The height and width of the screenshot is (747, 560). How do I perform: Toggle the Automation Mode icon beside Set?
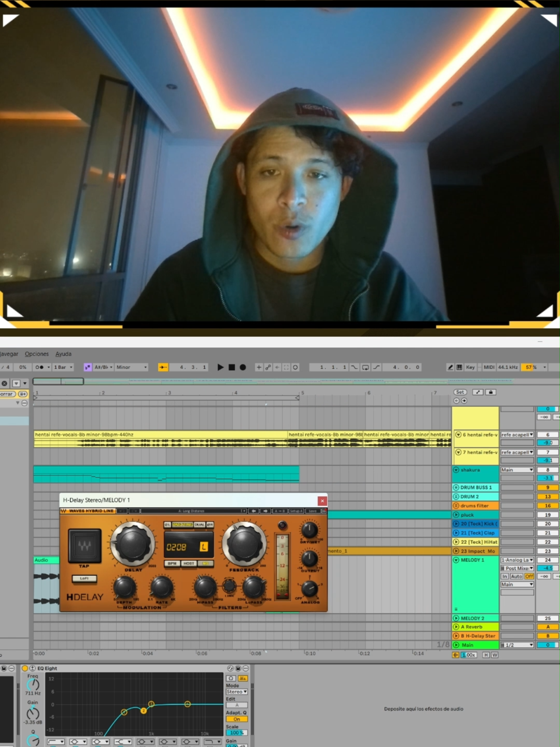478,392
